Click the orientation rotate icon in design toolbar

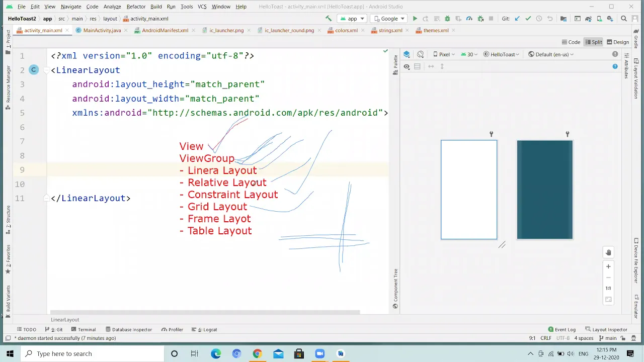pos(421,54)
